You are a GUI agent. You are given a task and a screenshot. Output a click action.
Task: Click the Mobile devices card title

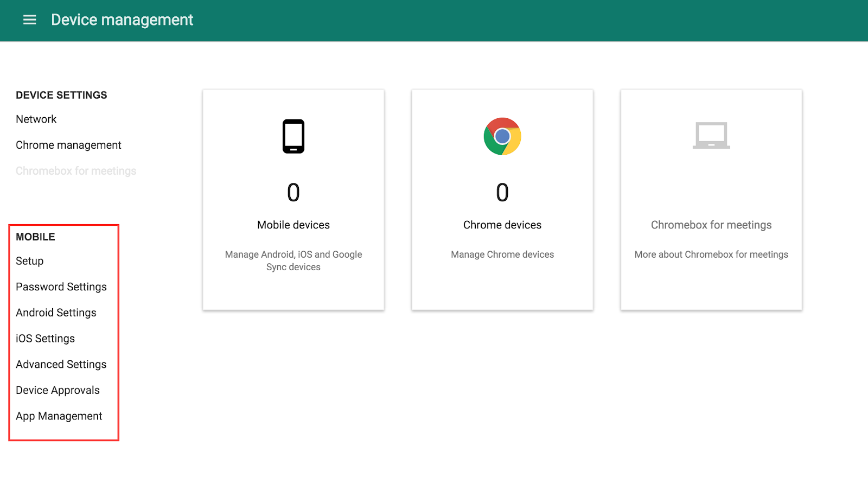293,225
